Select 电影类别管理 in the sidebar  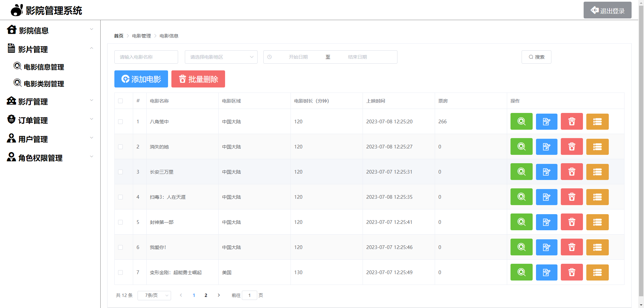click(x=44, y=83)
